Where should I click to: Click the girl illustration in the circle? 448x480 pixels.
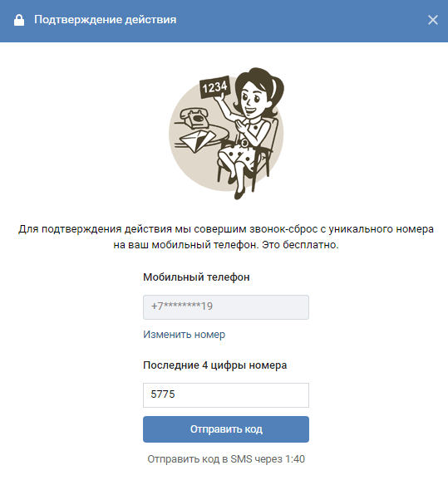click(226, 134)
